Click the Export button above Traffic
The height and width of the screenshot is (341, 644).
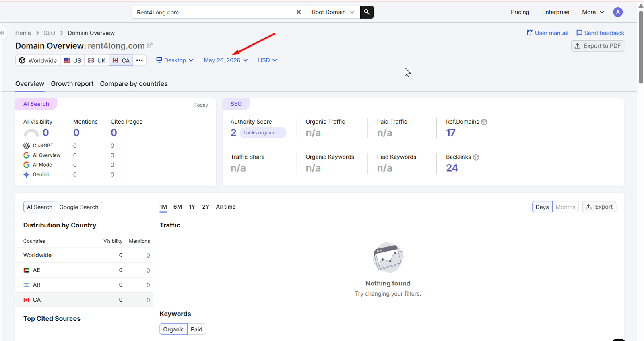coord(599,207)
